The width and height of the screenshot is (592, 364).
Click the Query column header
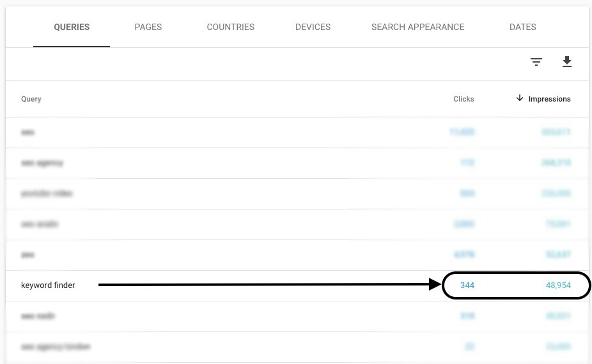(31, 99)
